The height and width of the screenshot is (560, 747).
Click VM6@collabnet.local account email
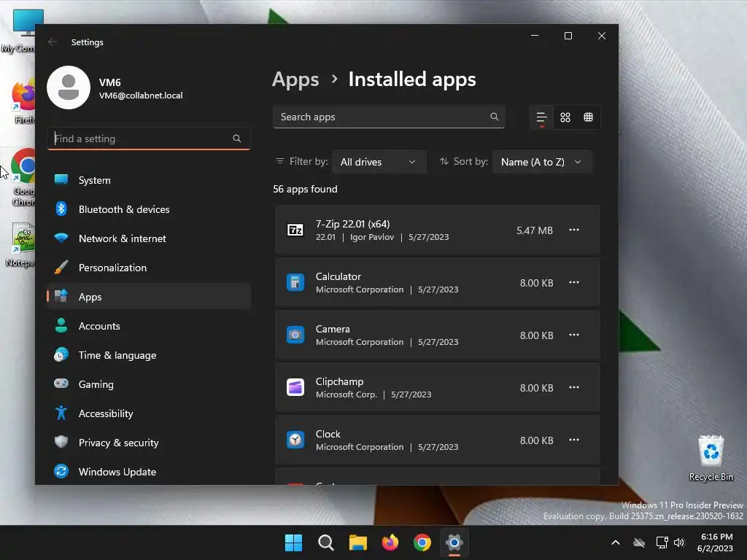click(141, 96)
